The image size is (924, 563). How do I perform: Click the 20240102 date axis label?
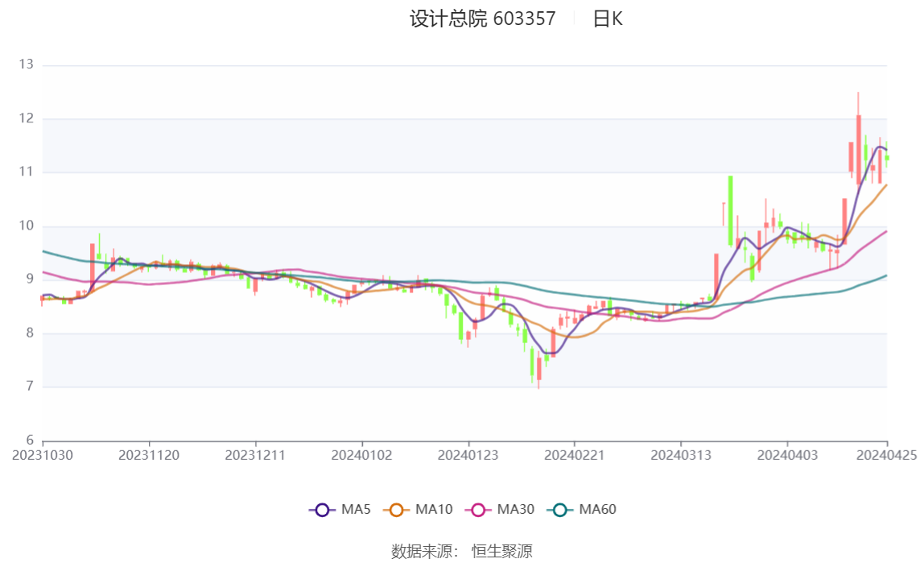[x=362, y=456]
